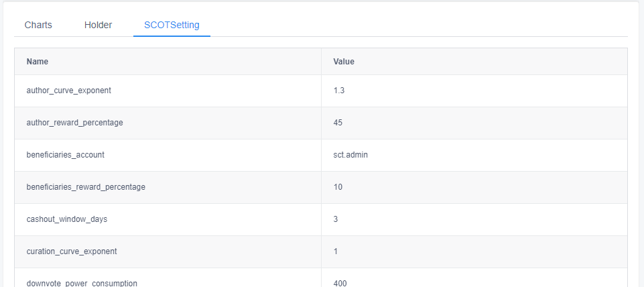
Task: Click the cashout window value 3
Action: (x=336, y=219)
